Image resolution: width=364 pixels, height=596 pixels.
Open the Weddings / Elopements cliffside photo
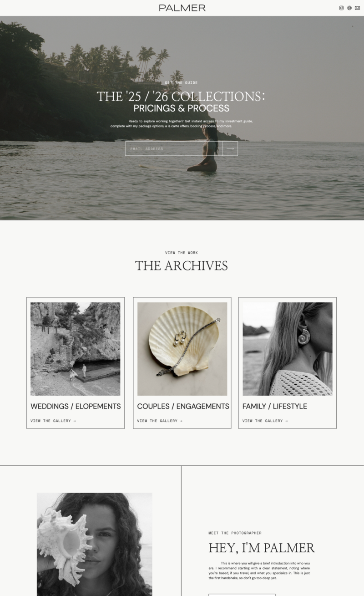coord(76,349)
